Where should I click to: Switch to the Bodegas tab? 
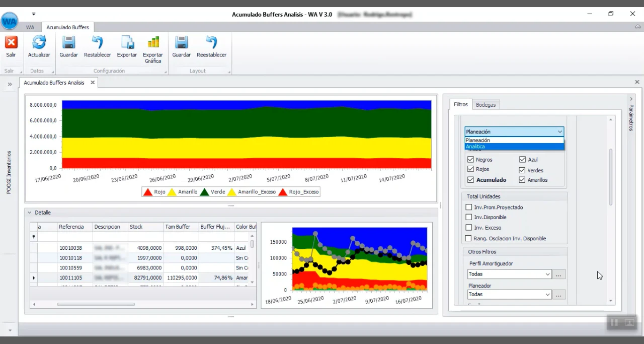(486, 105)
